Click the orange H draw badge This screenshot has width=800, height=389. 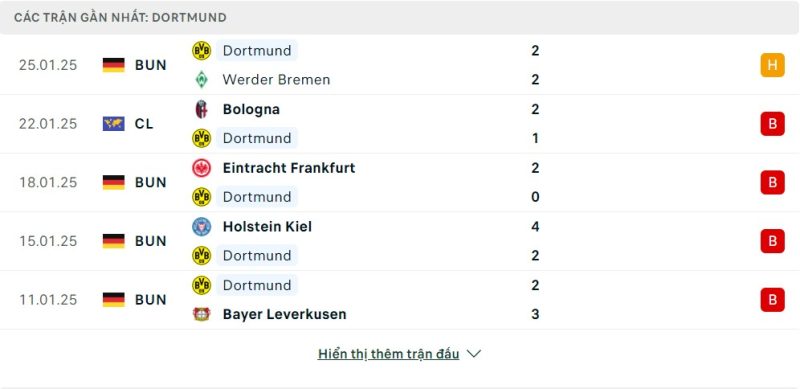[772, 65]
